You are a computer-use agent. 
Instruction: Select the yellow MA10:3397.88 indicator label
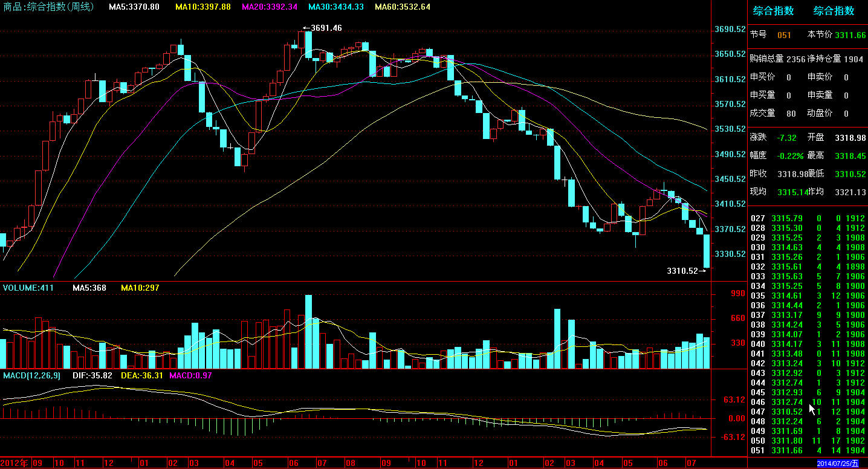[x=202, y=7]
